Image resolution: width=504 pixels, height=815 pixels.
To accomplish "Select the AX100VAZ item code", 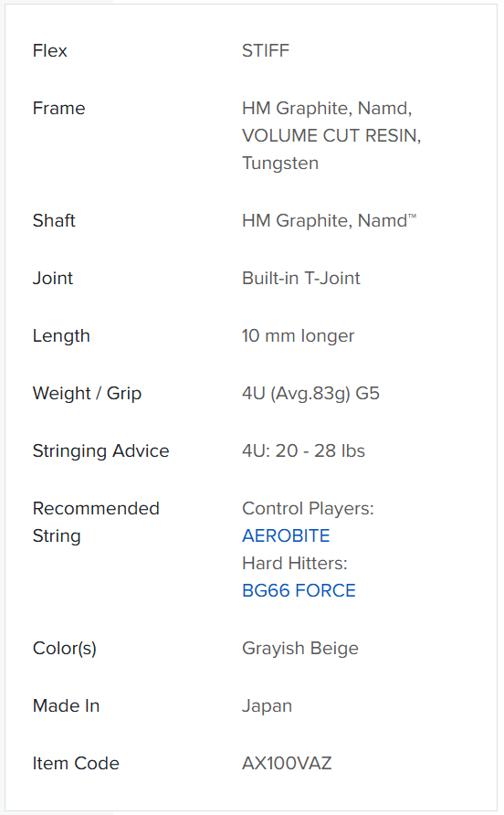I will coord(287,763).
